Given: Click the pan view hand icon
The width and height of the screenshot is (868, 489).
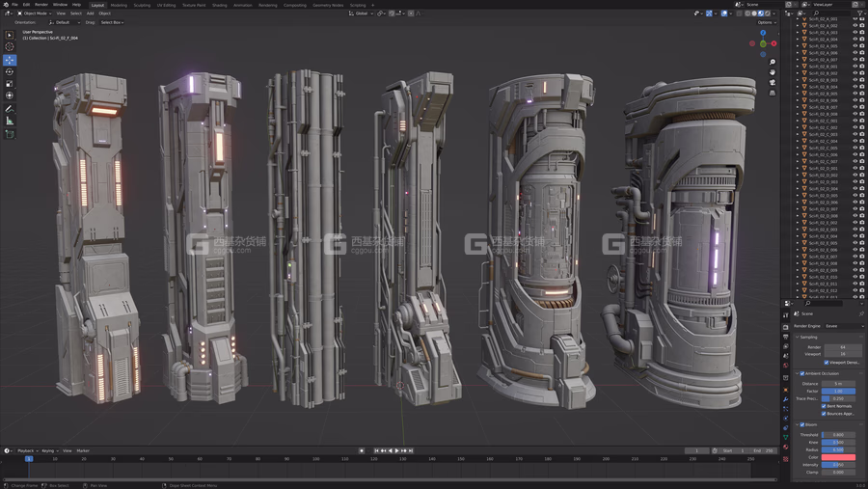Looking at the screenshot, I should tap(773, 72).
